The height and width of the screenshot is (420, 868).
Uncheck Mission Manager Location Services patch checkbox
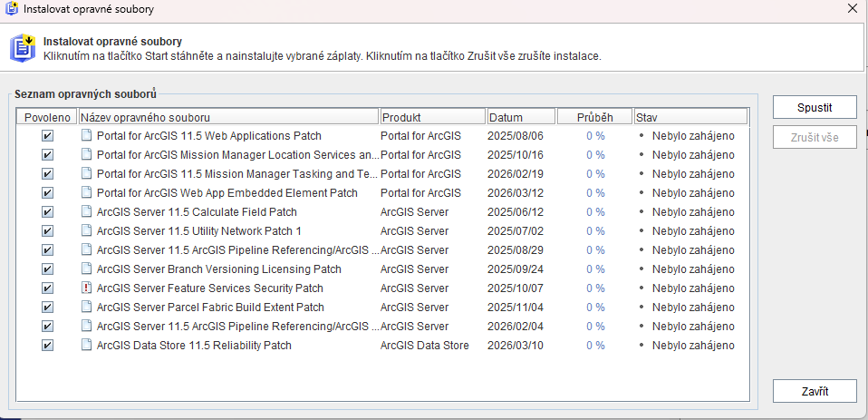pos(48,155)
